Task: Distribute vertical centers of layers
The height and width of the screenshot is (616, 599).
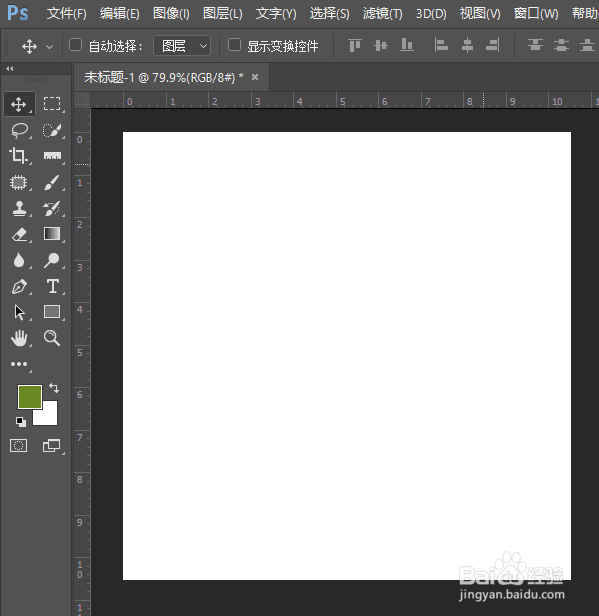Action: pyautogui.click(x=561, y=45)
